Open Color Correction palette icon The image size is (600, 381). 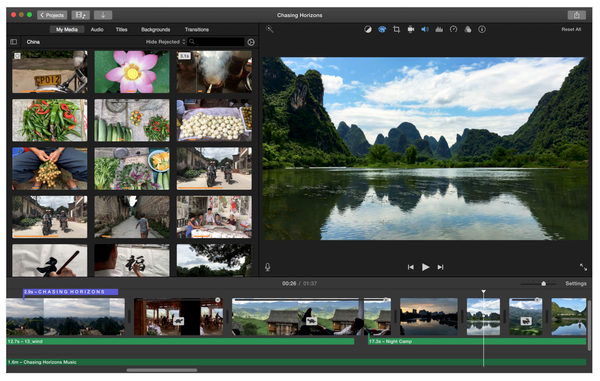pyautogui.click(x=382, y=29)
